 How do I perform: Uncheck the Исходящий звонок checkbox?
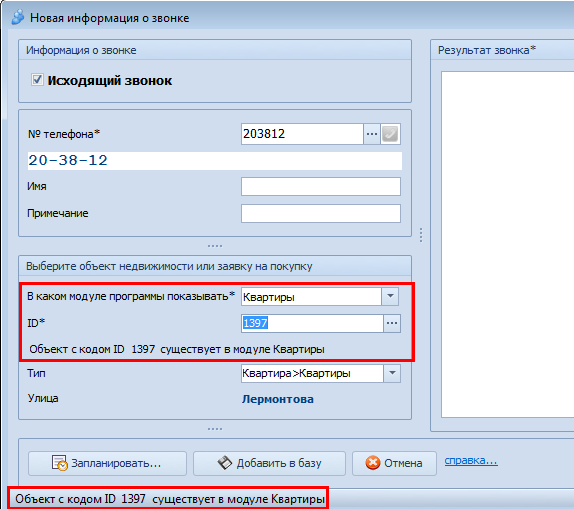[x=37, y=80]
